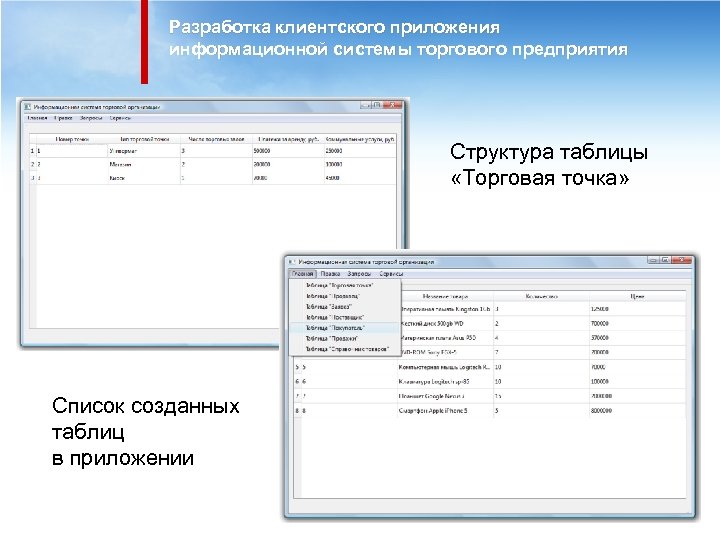720x540 pixels.
Task: Select the Универмаг cell
Action: (x=144, y=151)
